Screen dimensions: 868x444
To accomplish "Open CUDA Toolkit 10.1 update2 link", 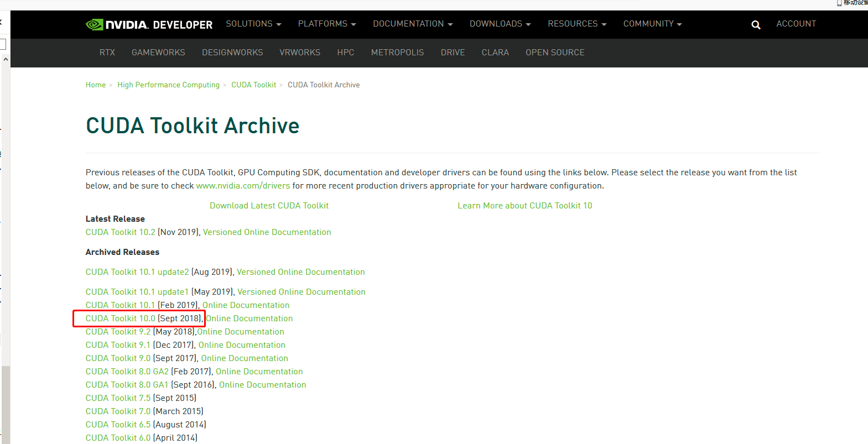I will point(137,272).
